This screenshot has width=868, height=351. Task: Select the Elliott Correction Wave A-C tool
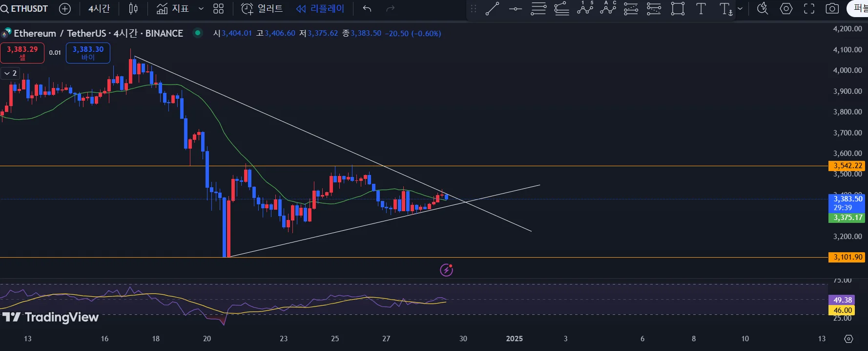(608, 8)
